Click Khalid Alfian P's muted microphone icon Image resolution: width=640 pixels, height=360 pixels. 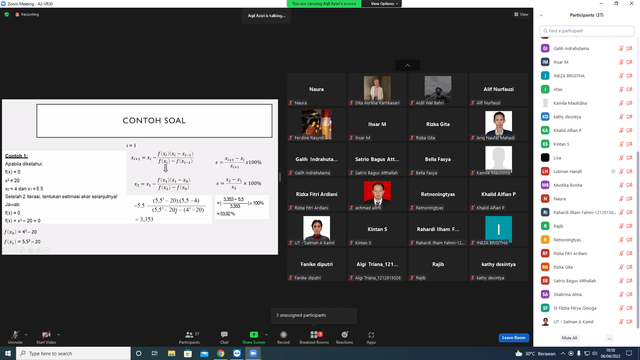(x=621, y=131)
